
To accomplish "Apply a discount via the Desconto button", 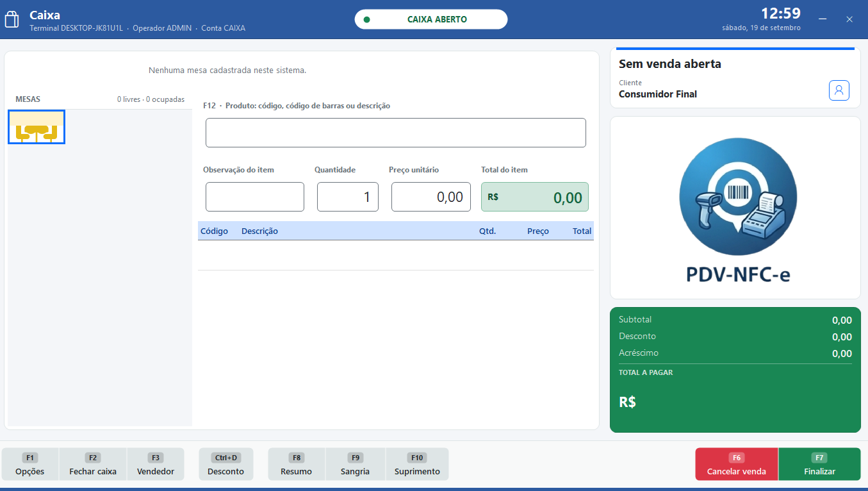I will coord(226,464).
